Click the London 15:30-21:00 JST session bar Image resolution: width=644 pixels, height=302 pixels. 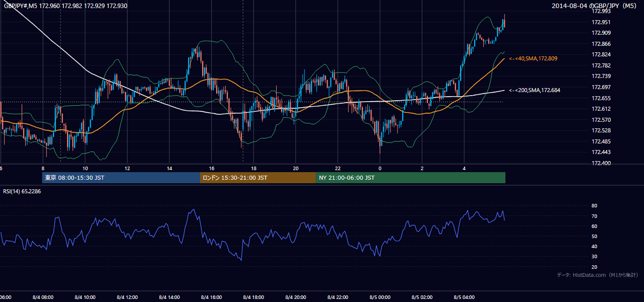[x=258, y=178]
